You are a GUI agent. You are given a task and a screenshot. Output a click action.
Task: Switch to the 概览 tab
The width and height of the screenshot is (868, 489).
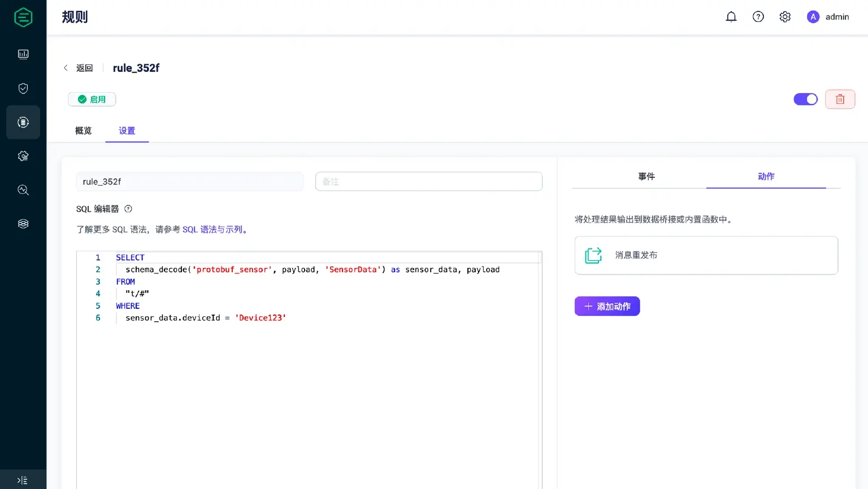click(83, 130)
